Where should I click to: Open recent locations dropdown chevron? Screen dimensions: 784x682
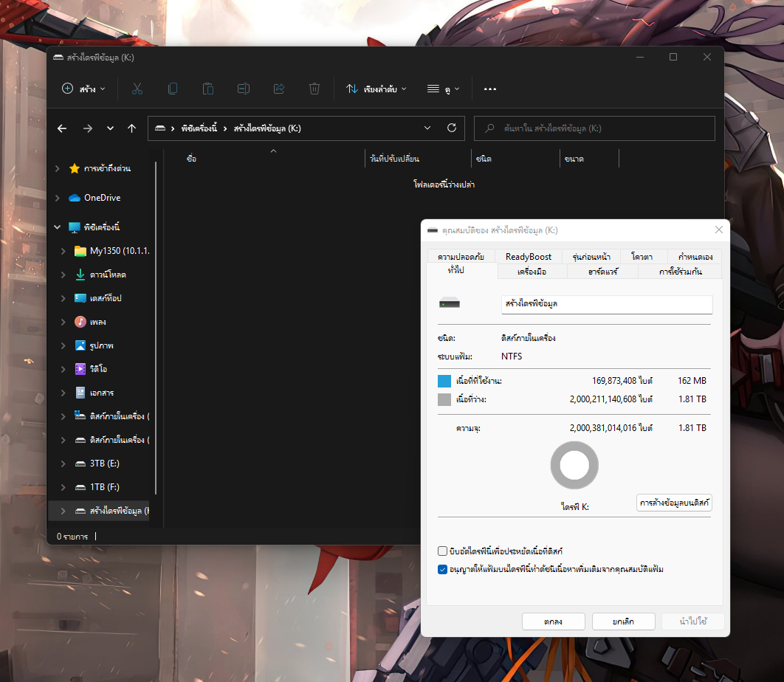(110, 128)
